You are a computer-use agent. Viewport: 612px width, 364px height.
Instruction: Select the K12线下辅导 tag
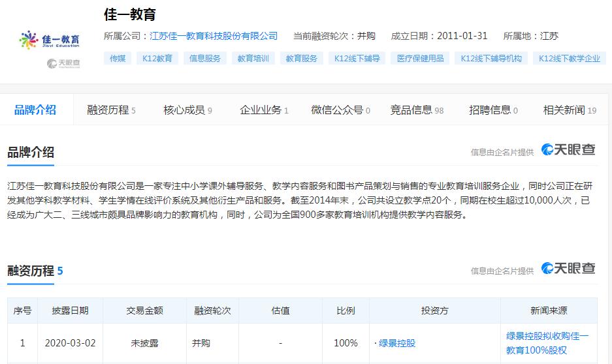[357, 59]
